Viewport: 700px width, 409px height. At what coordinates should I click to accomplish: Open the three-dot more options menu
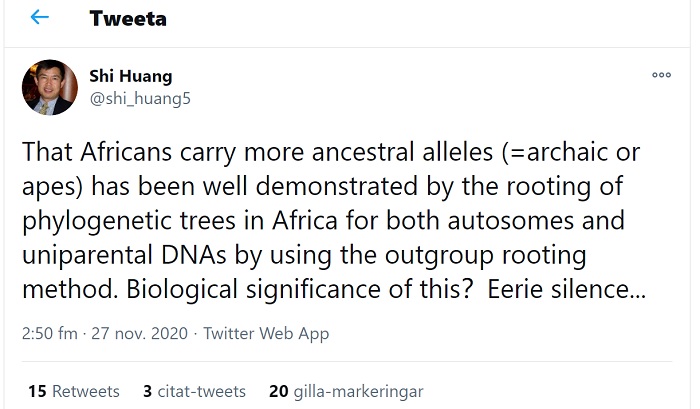click(661, 74)
